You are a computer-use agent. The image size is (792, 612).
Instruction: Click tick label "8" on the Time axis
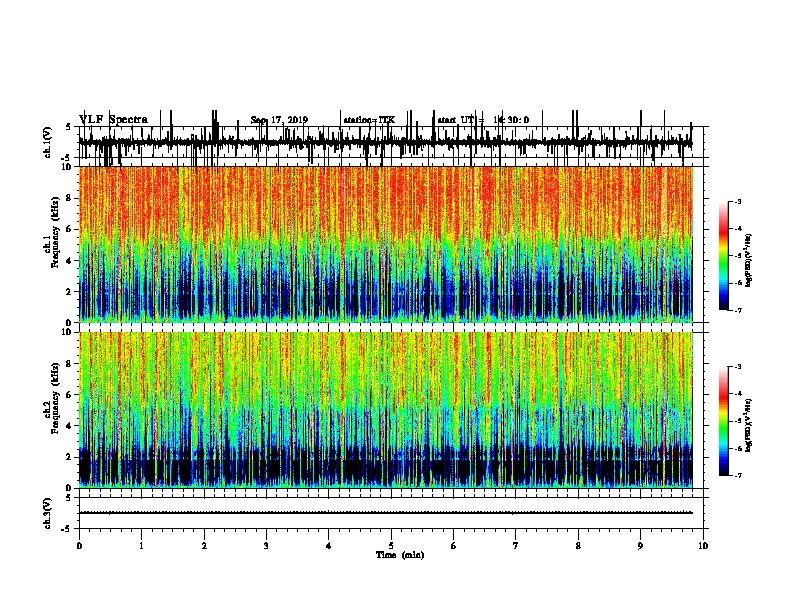click(x=578, y=546)
